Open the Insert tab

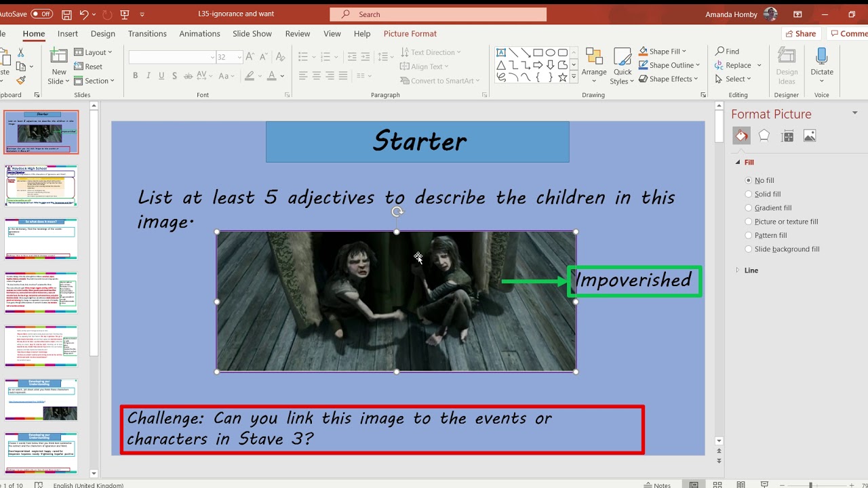click(68, 34)
